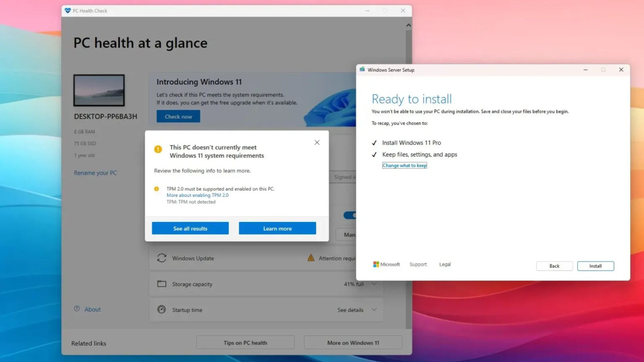Open the Support page from the setup footer
The height and width of the screenshot is (362, 644).
pos(418,264)
